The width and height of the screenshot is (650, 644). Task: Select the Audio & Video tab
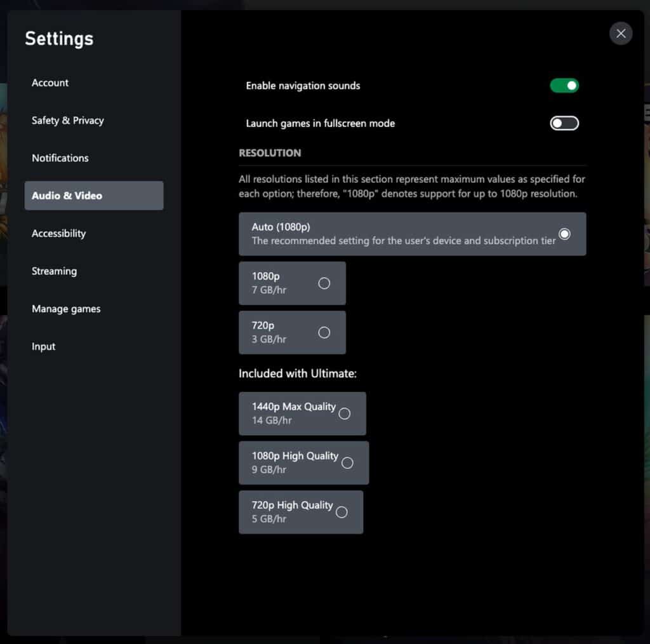[x=93, y=196]
